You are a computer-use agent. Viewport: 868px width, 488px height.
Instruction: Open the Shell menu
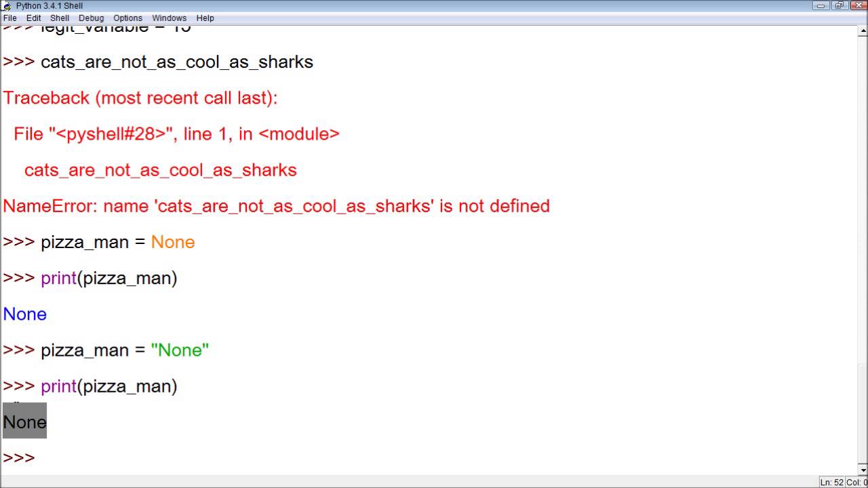tap(60, 18)
